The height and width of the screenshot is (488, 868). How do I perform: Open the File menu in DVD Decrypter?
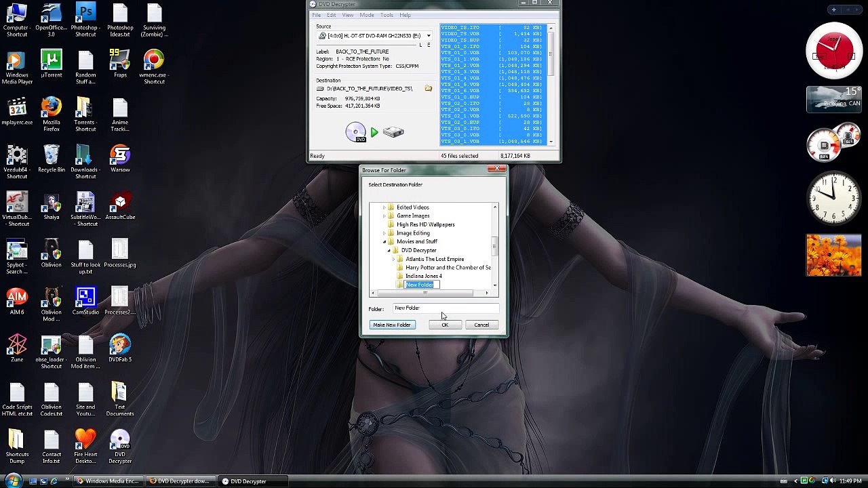point(317,15)
